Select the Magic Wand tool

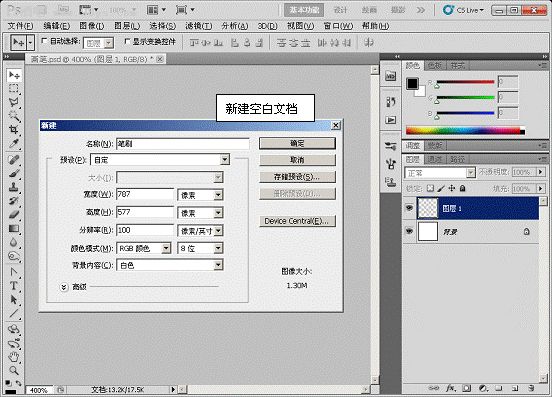click(14, 116)
